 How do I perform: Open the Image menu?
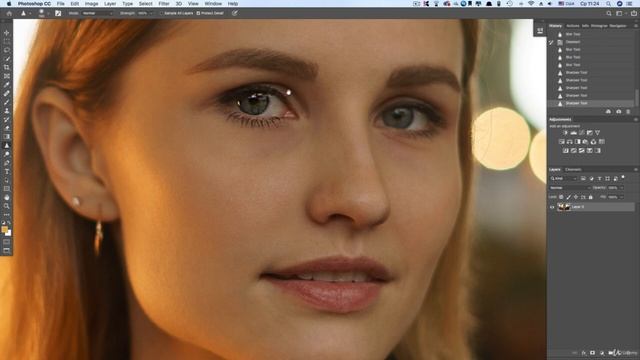pyautogui.click(x=91, y=4)
